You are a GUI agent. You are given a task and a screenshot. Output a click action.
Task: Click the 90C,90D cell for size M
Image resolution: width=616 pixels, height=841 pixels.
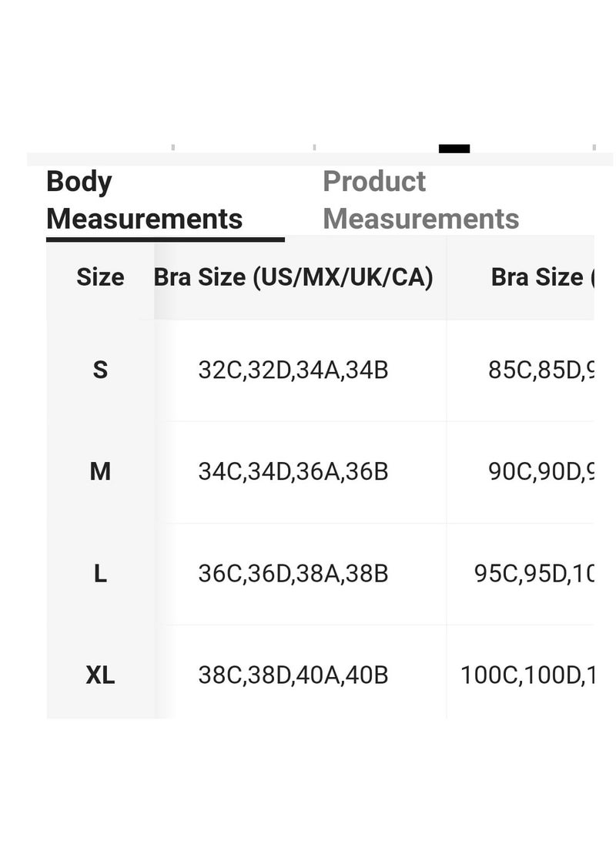point(541,472)
